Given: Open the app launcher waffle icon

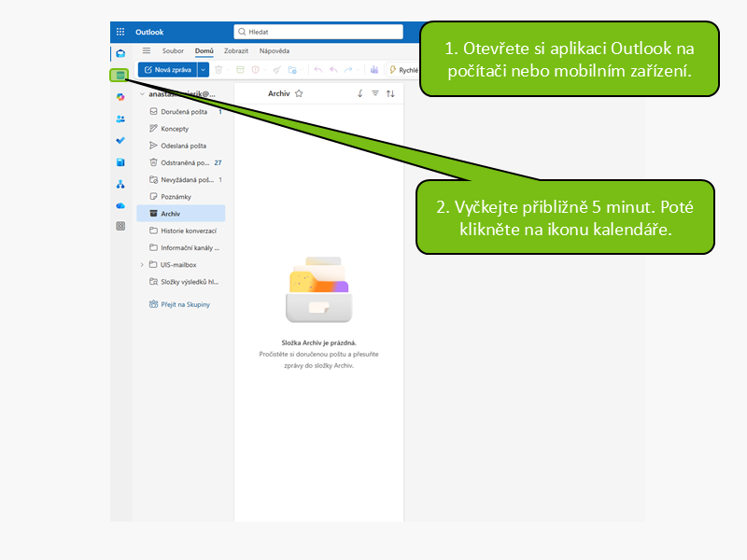Looking at the screenshot, I should pos(120,32).
